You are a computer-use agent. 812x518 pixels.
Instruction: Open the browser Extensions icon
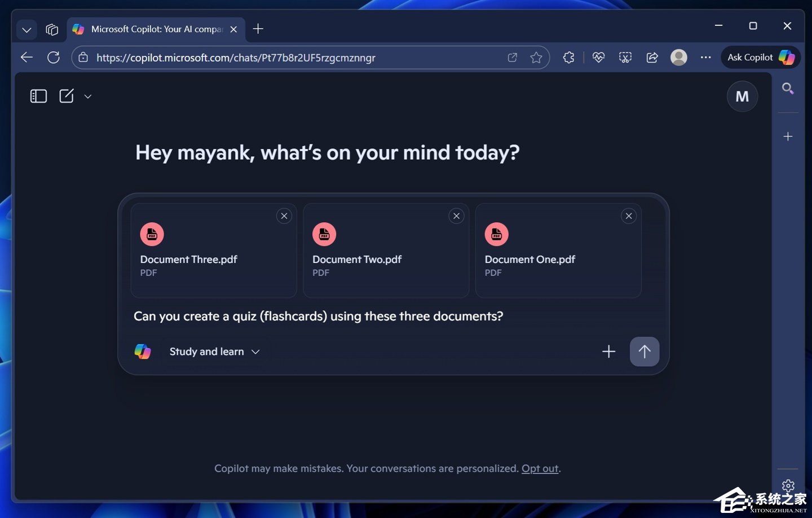[x=568, y=58]
